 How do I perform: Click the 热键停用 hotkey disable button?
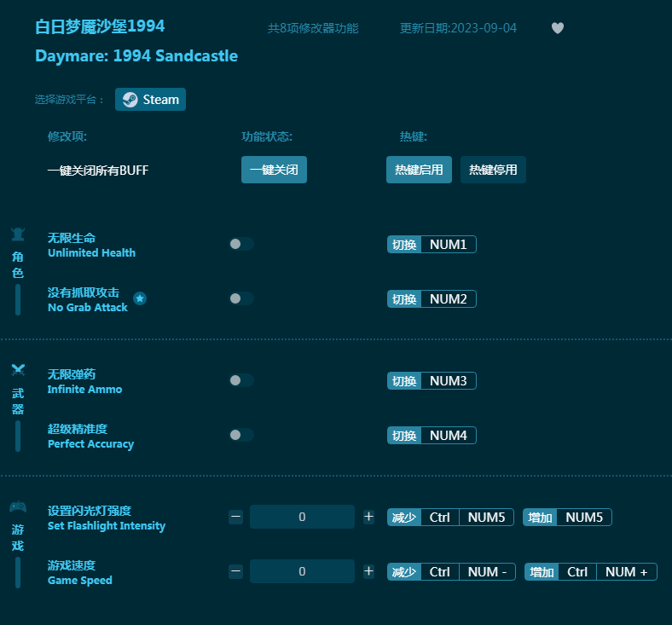[x=493, y=170]
